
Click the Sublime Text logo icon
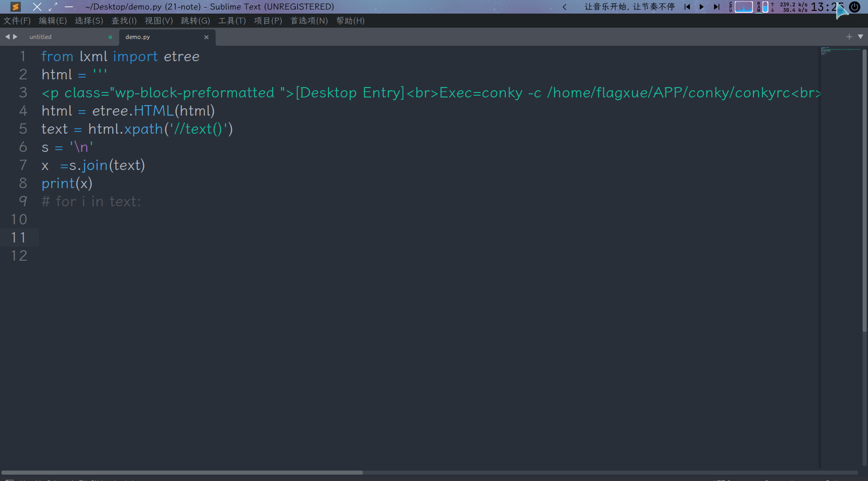point(15,7)
